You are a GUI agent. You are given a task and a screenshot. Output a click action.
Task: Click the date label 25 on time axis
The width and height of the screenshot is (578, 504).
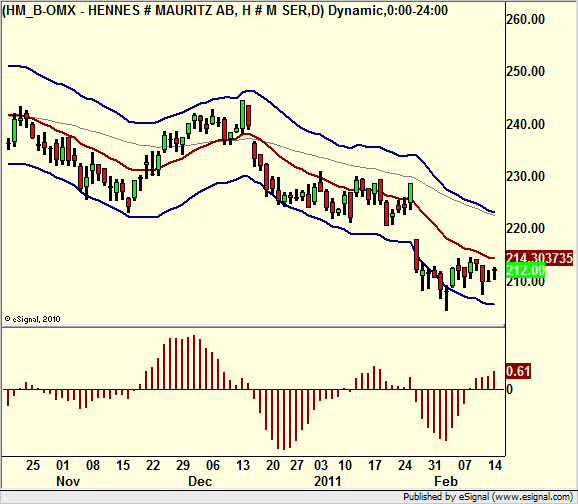click(32, 465)
